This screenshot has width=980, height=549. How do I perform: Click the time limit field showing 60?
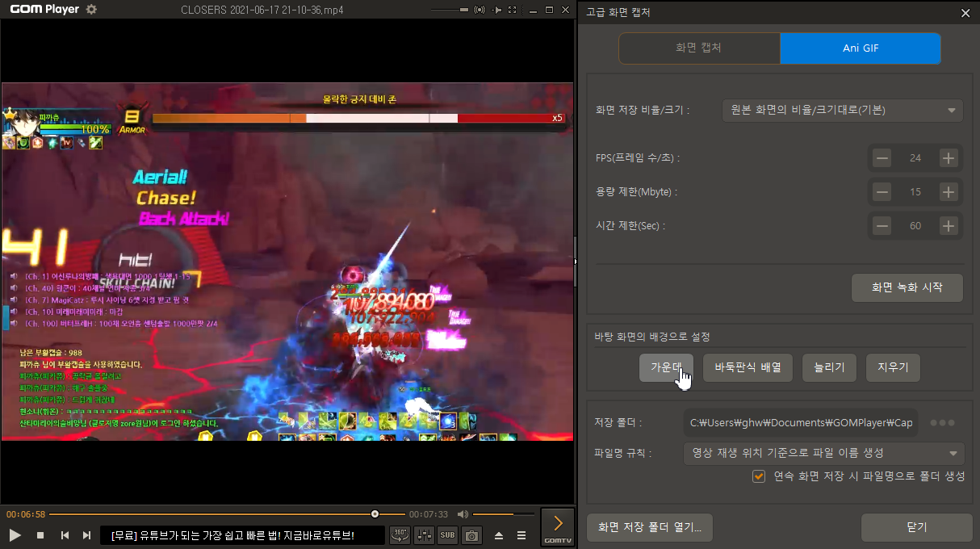[x=915, y=226]
